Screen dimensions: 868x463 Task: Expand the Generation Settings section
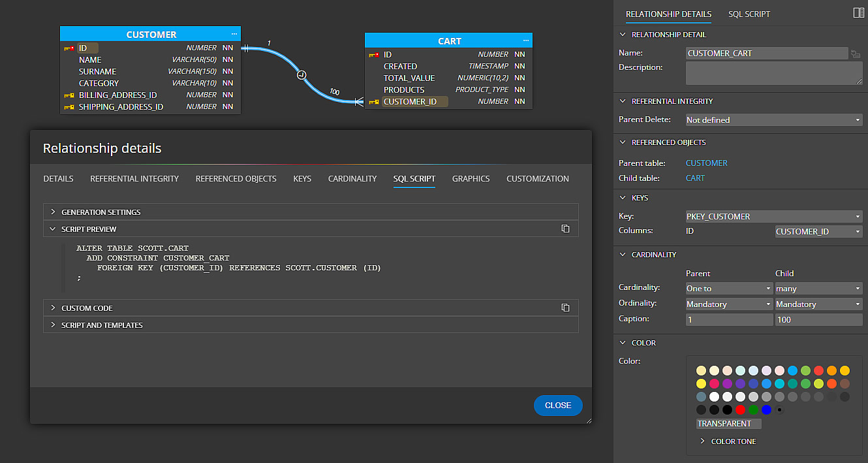(53, 212)
